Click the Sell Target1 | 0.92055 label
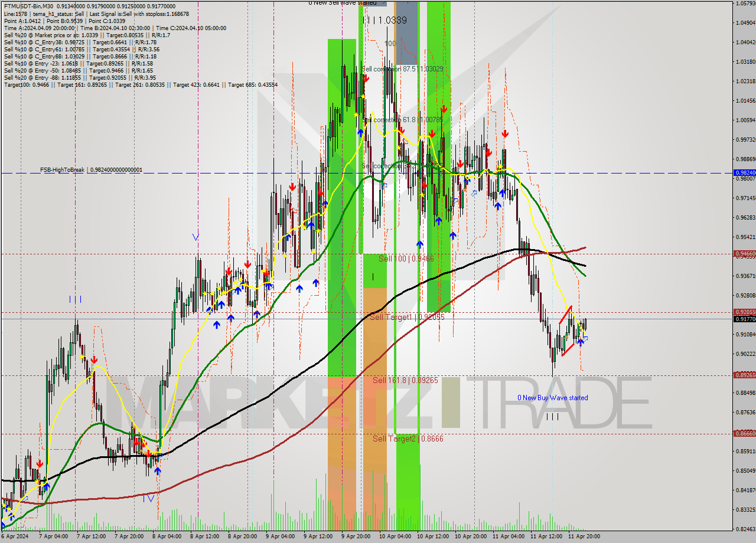The height and width of the screenshot is (543, 756). 407,317
